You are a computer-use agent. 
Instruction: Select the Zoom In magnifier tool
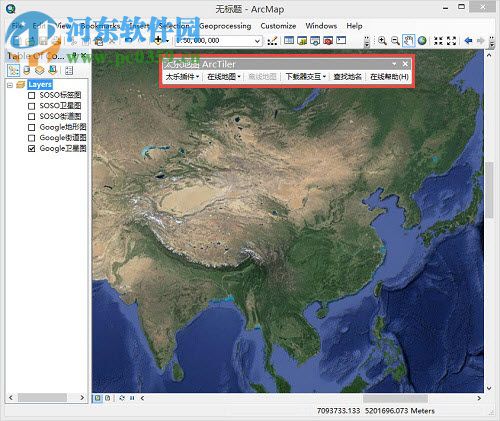tap(382, 41)
